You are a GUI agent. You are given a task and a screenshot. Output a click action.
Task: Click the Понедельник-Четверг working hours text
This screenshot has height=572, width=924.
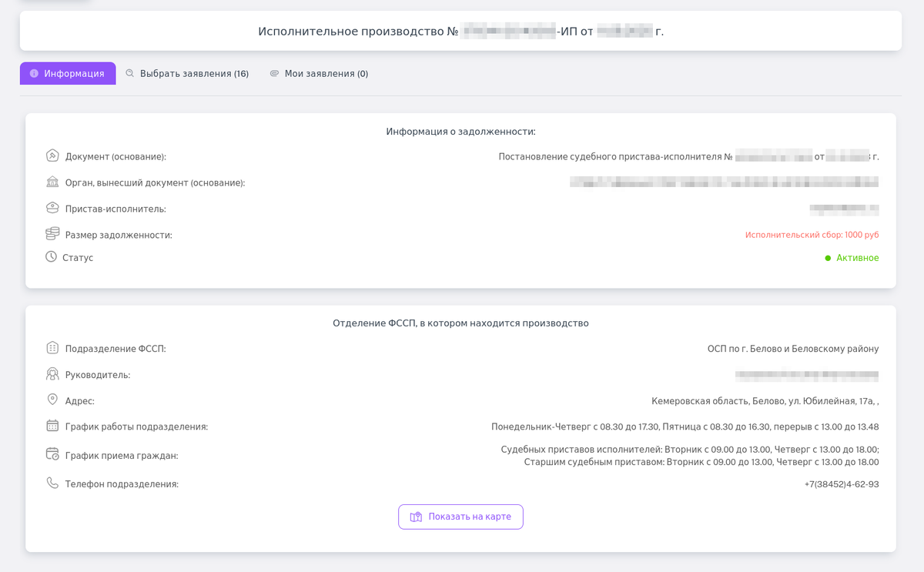coord(685,426)
